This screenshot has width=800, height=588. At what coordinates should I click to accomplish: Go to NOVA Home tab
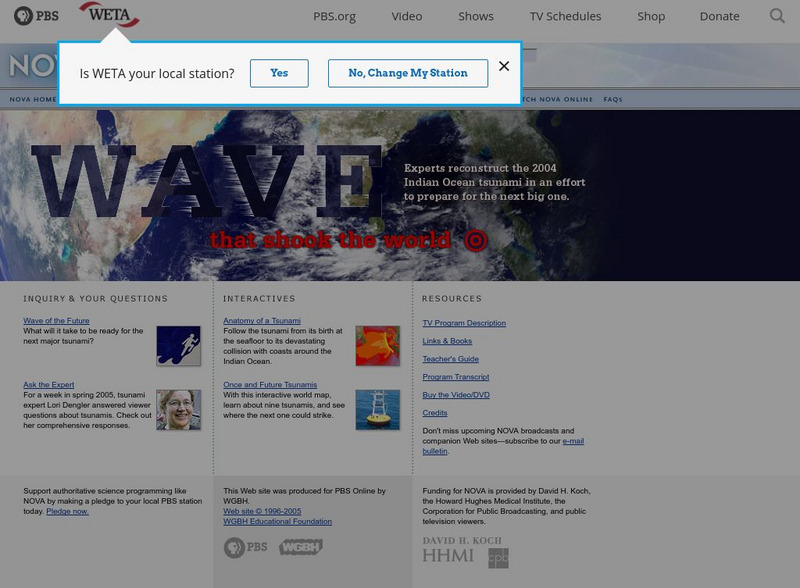pos(33,99)
